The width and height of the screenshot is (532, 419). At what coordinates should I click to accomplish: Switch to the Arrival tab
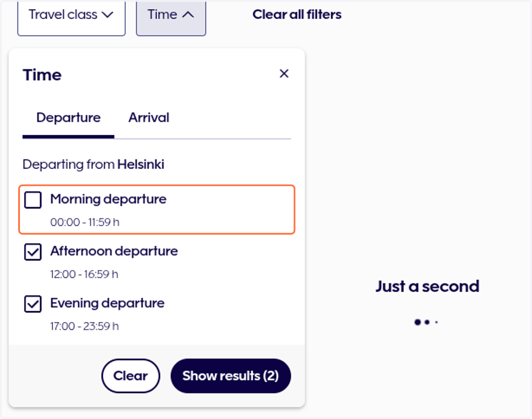[149, 118]
